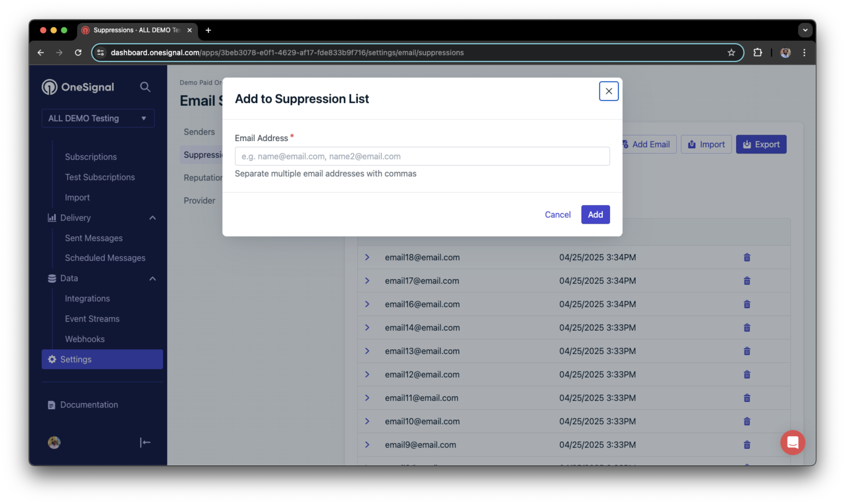
Task: Bookmark page with star icon
Action: coord(731,53)
